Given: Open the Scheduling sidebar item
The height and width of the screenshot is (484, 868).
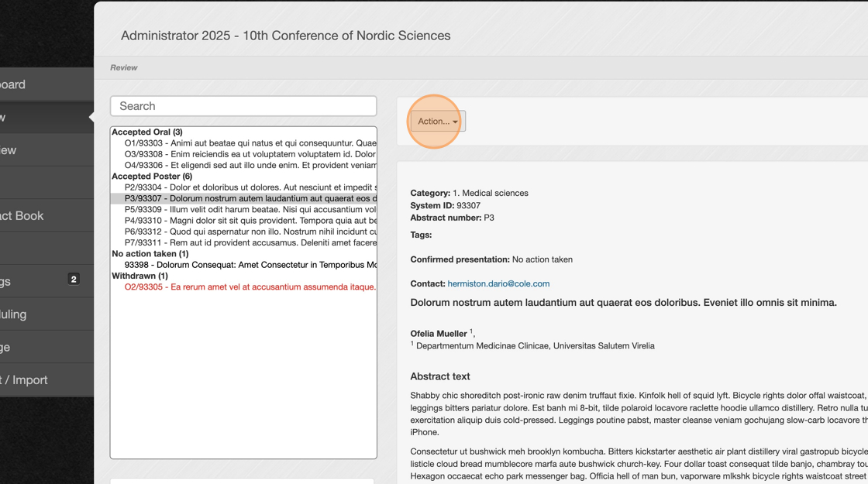Looking at the screenshot, I should coord(23,314).
